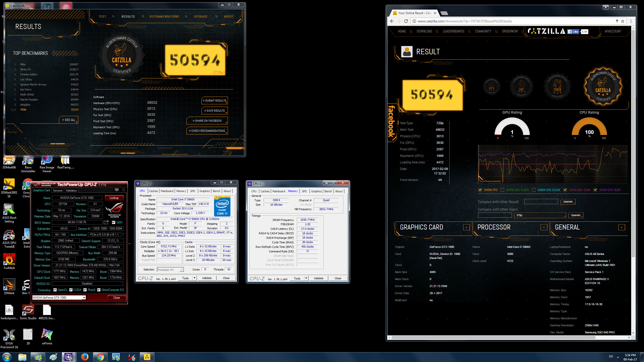Click the browser horizontal scrollbar thumb
644x362 pixels.
(x=493, y=338)
